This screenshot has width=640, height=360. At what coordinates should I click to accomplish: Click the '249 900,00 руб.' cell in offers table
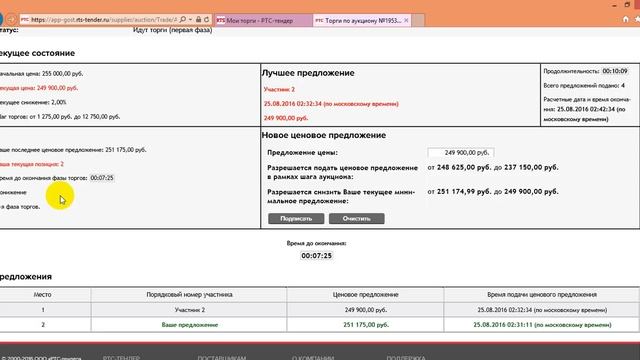coord(366,310)
